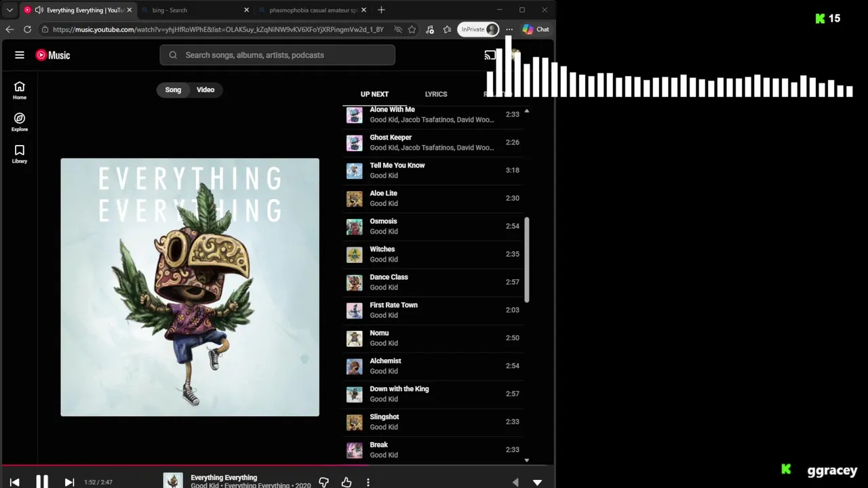
Task: Click the Everything Everything album art
Action: click(190, 287)
